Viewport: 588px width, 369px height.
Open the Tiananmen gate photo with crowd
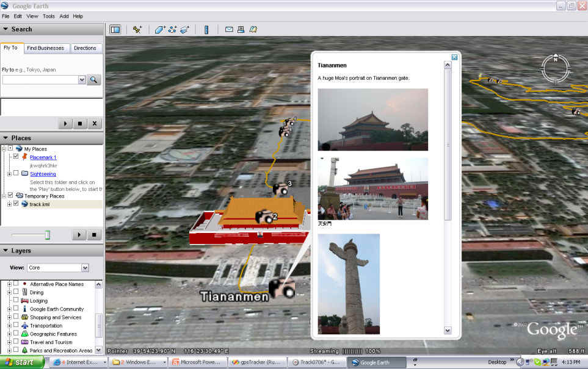tap(372, 188)
